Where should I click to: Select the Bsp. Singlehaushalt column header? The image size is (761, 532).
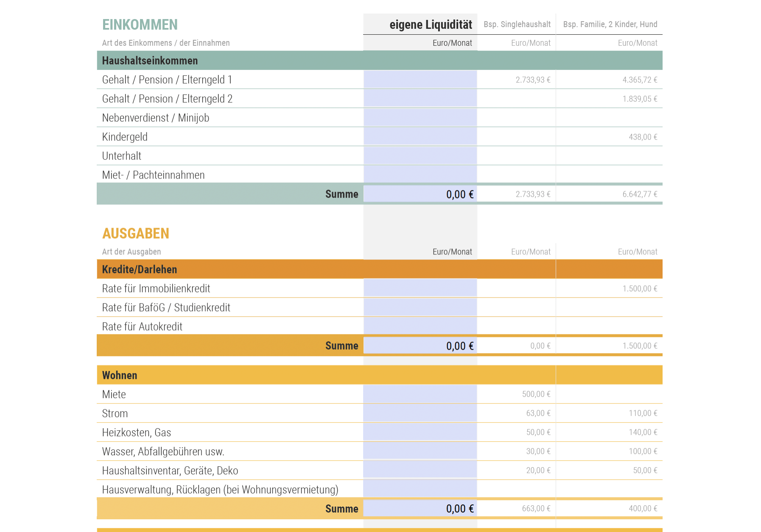pyautogui.click(x=517, y=25)
